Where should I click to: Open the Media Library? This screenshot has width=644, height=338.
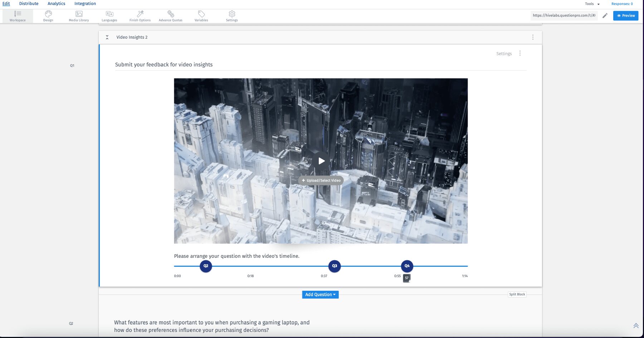pyautogui.click(x=78, y=16)
